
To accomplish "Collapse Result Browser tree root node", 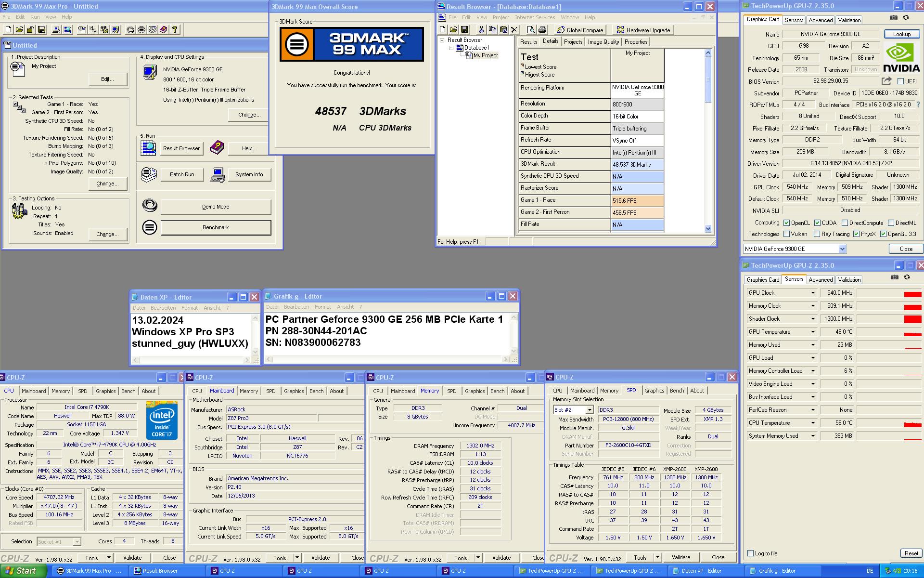I will pyautogui.click(x=442, y=40).
